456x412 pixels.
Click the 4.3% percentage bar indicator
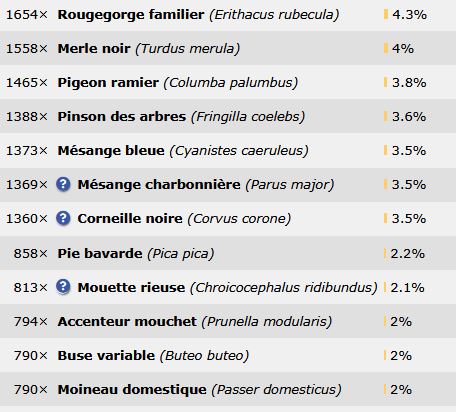386,14
